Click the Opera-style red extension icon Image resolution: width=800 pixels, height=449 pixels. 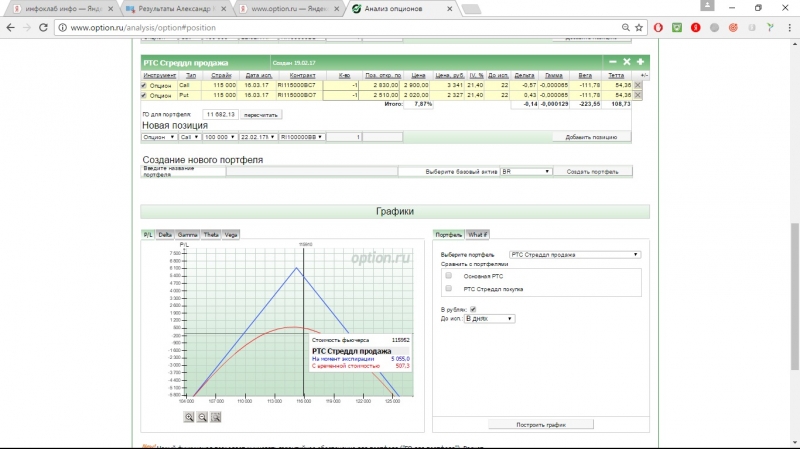coord(658,28)
